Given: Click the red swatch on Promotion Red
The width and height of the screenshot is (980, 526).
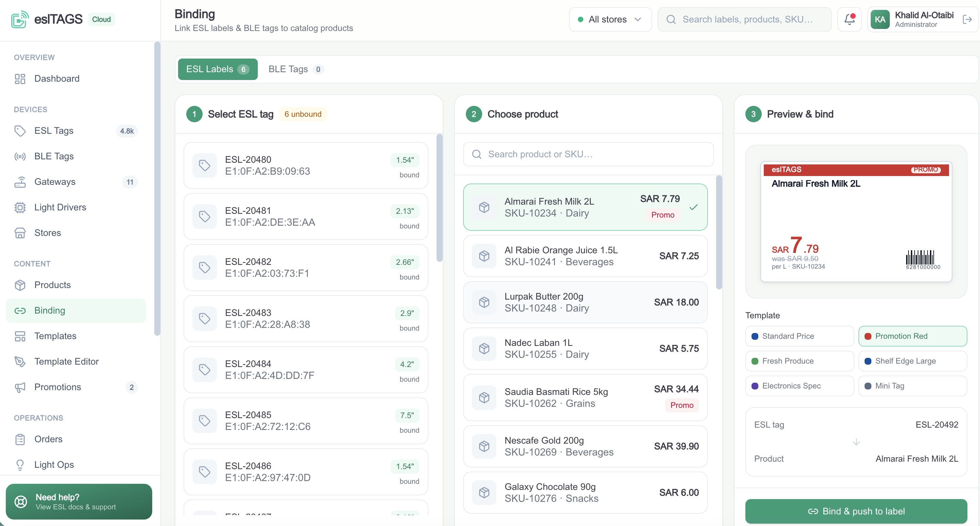Looking at the screenshot, I should pyautogui.click(x=868, y=336).
